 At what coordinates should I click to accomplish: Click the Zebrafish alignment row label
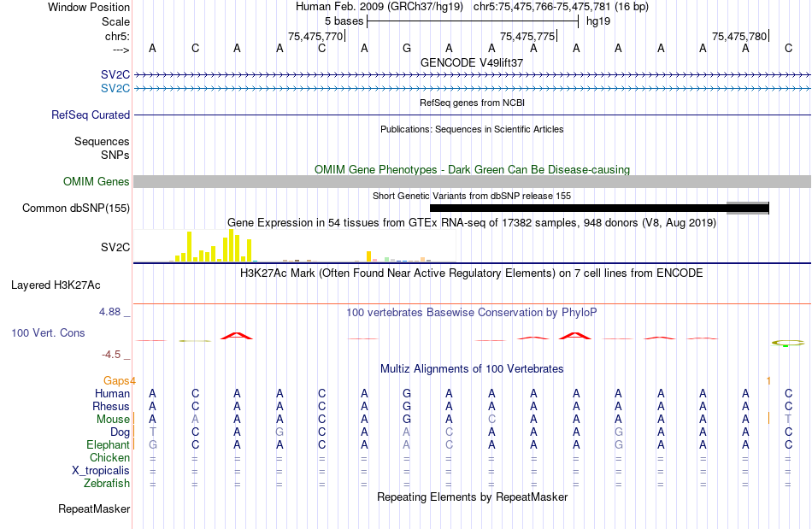point(107,484)
